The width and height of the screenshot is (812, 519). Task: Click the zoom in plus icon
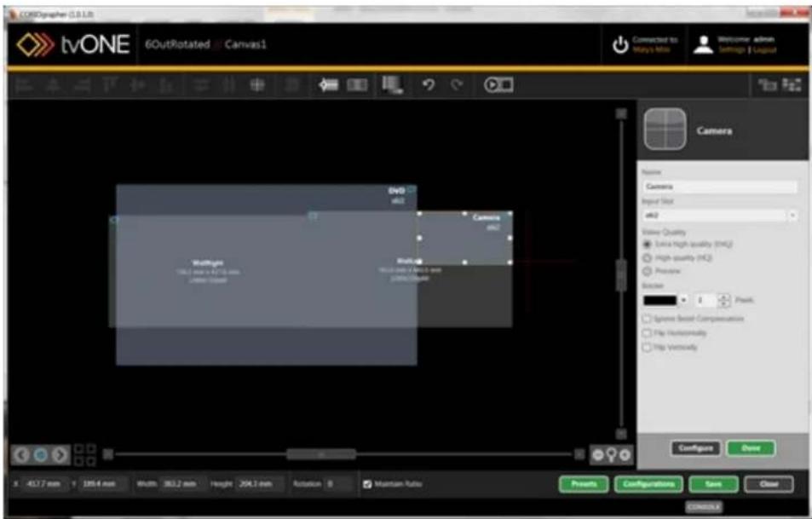625,455
